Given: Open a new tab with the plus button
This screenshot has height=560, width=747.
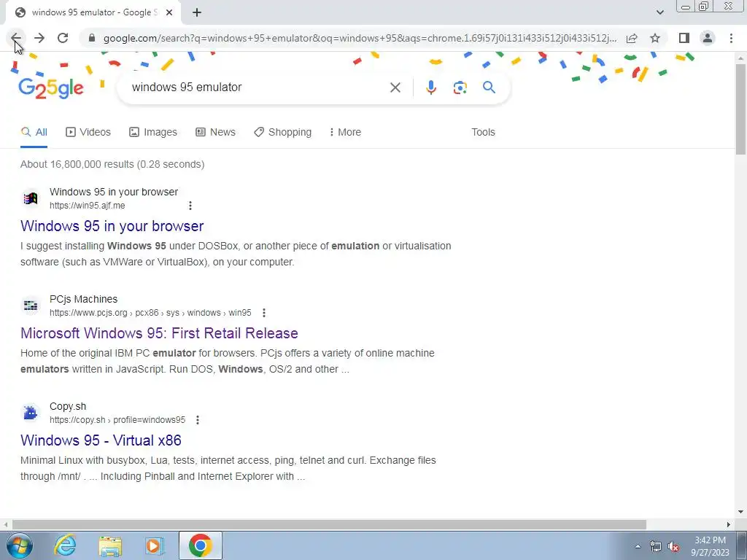Looking at the screenshot, I should [x=197, y=12].
